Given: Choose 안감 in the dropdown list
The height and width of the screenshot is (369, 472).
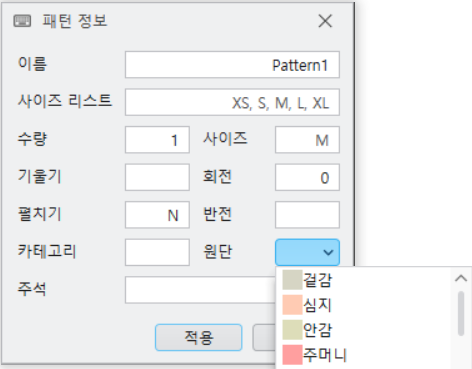Looking at the screenshot, I should click(x=365, y=330).
